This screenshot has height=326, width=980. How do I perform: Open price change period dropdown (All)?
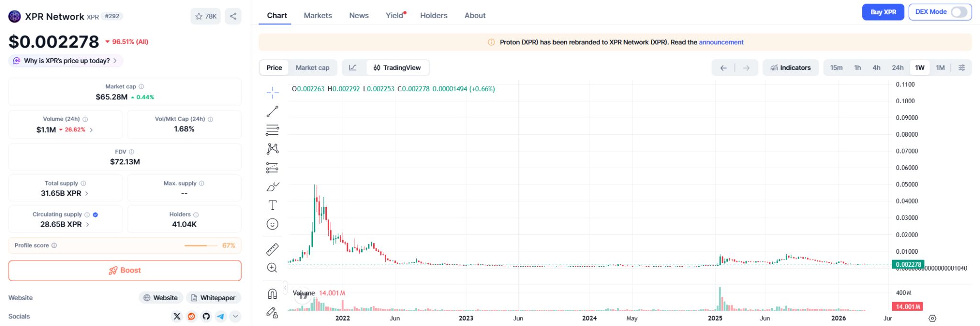click(x=126, y=42)
